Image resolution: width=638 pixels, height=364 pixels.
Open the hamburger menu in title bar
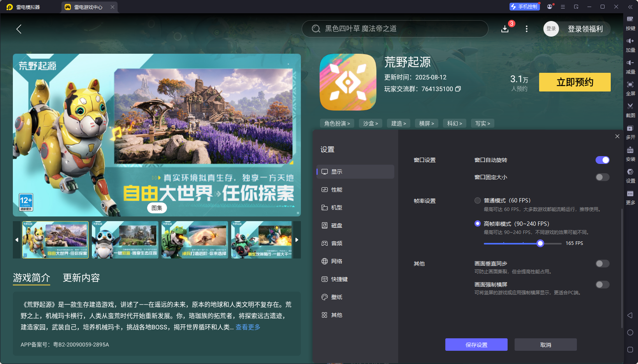pos(563,7)
